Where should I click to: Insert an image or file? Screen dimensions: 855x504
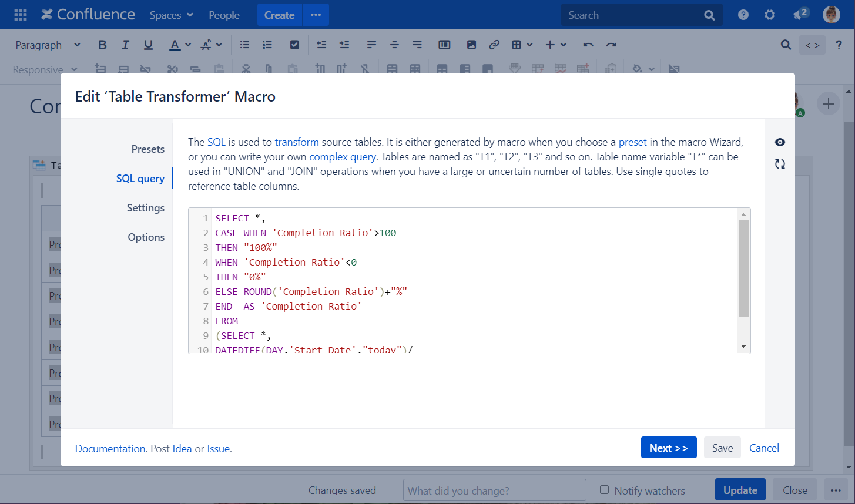pyautogui.click(x=471, y=45)
